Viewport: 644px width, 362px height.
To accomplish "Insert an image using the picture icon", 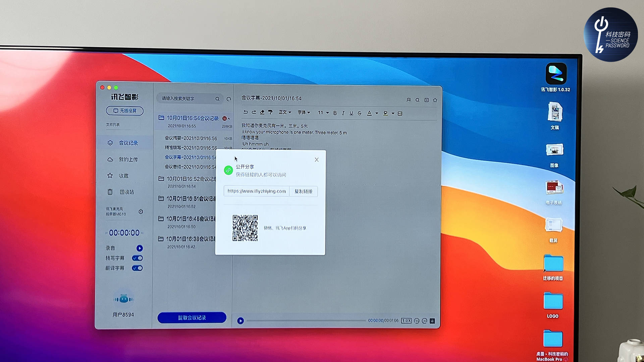I will click(400, 114).
